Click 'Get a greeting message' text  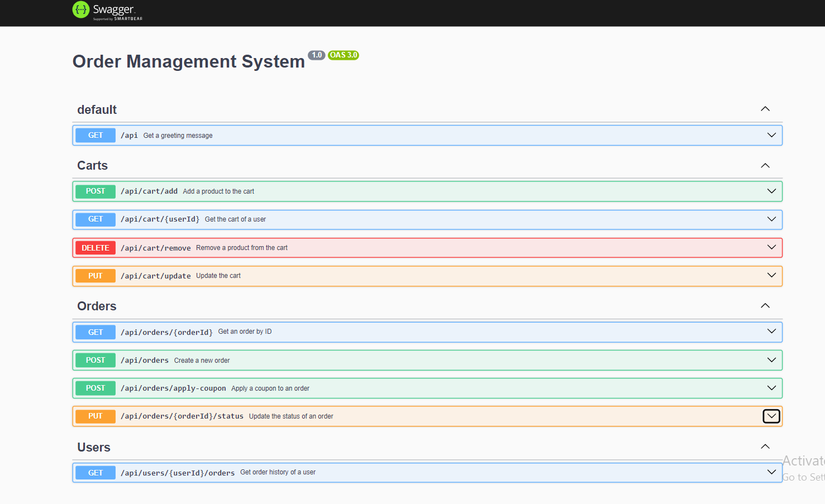coord(178,136)
